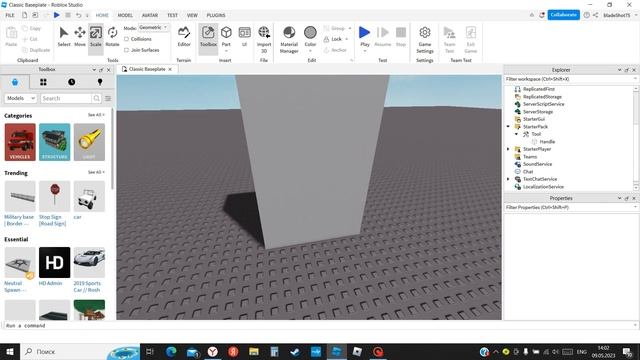
Task: Open the Mode Geometric dropdown
Action: tap(153, 27)
